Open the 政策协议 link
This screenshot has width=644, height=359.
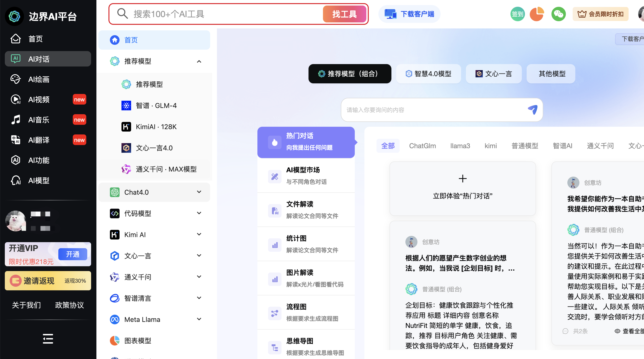69,305
